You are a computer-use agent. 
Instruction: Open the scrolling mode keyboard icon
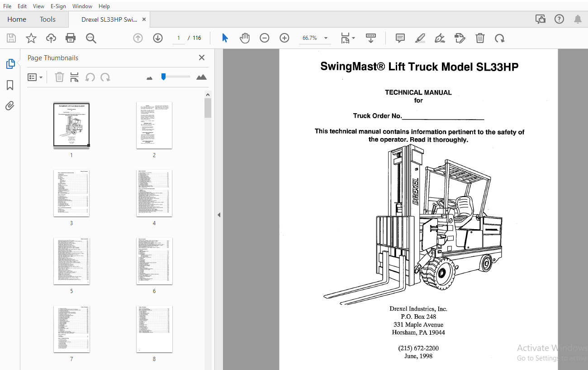(x=371, y=38)
